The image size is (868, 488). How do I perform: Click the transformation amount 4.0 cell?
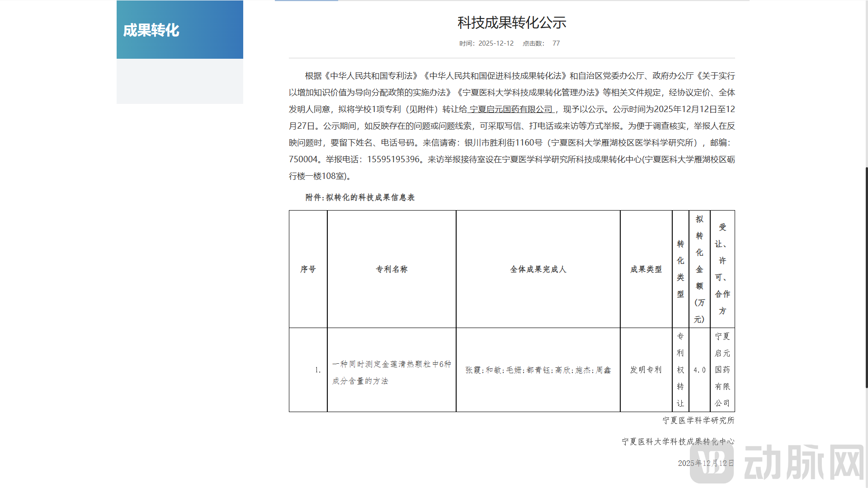pyautogui.click(x=699, y=370)
